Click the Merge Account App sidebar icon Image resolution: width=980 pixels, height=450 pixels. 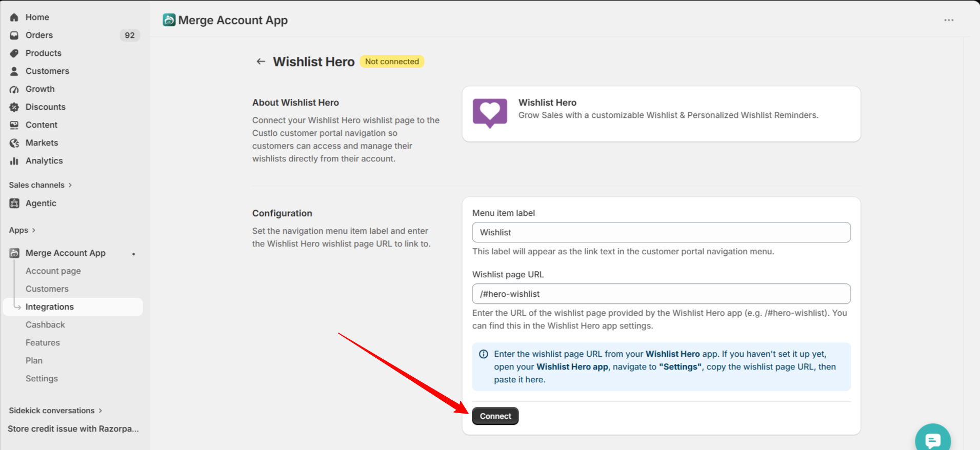pyautogui.click(x=14, y=253)
